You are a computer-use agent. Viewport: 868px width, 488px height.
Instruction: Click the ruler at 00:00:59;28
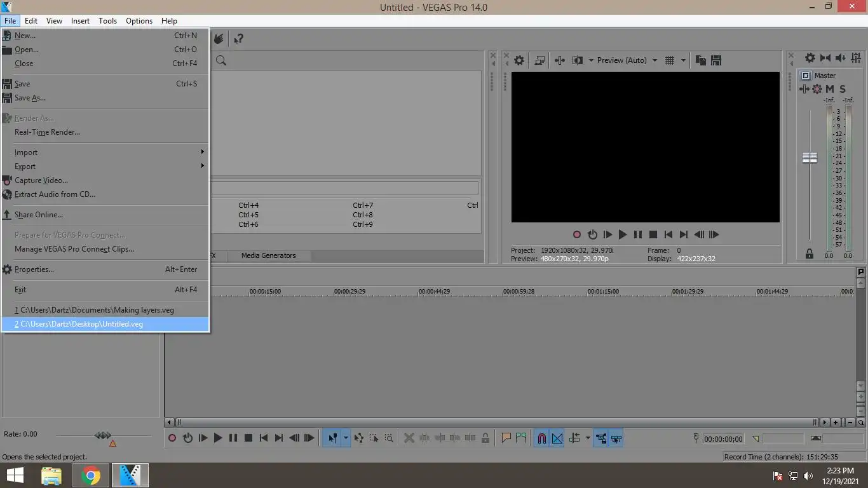(x=519, y=292)
